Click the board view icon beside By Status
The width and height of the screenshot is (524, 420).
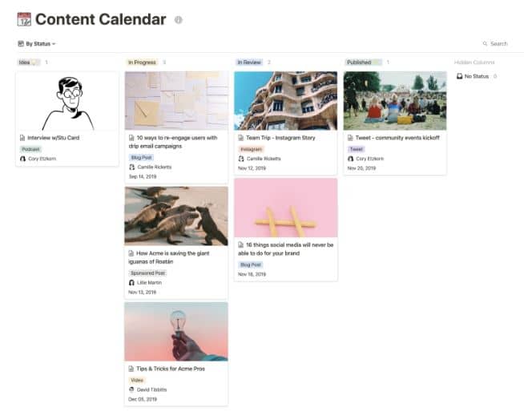pos(21,43)
